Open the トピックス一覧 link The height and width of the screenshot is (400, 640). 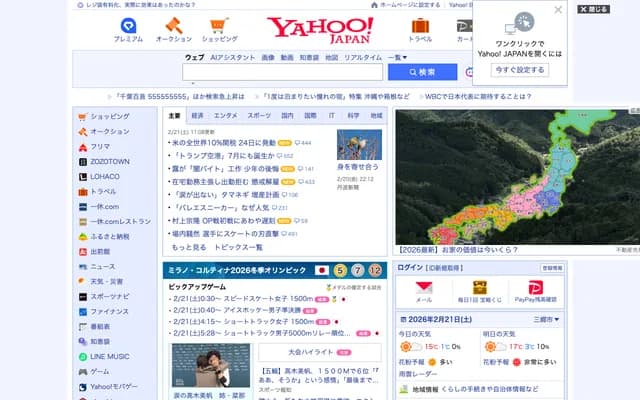click(238, 247)
